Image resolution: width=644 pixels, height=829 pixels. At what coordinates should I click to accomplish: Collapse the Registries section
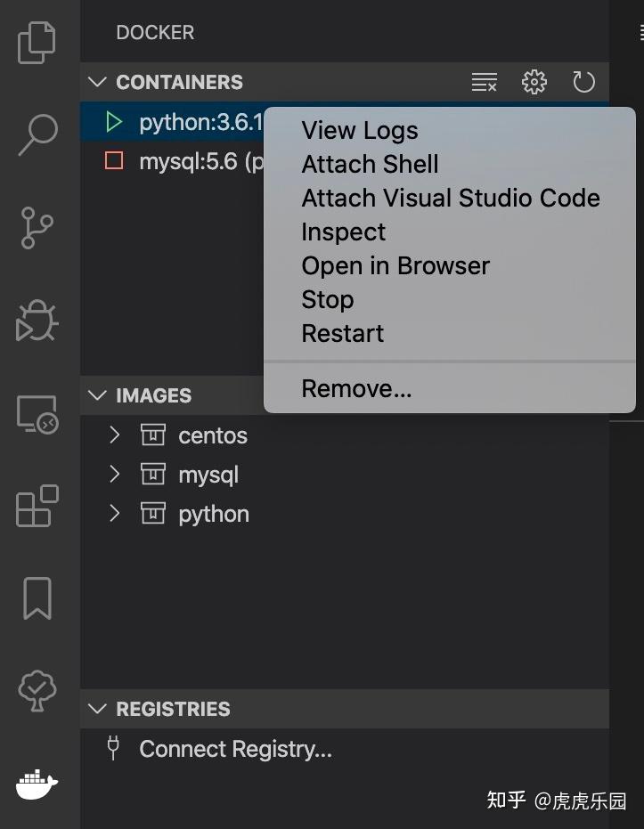(x=97, y=709)
